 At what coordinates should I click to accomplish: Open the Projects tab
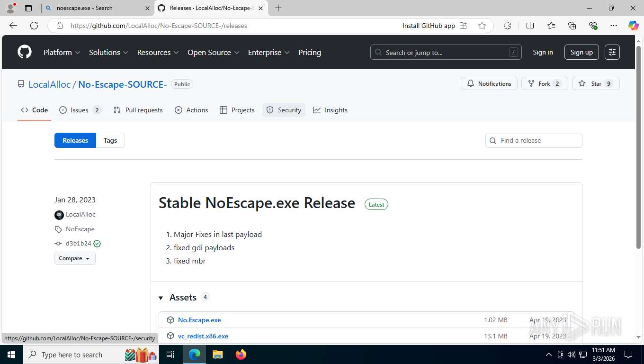coord(237,110)
